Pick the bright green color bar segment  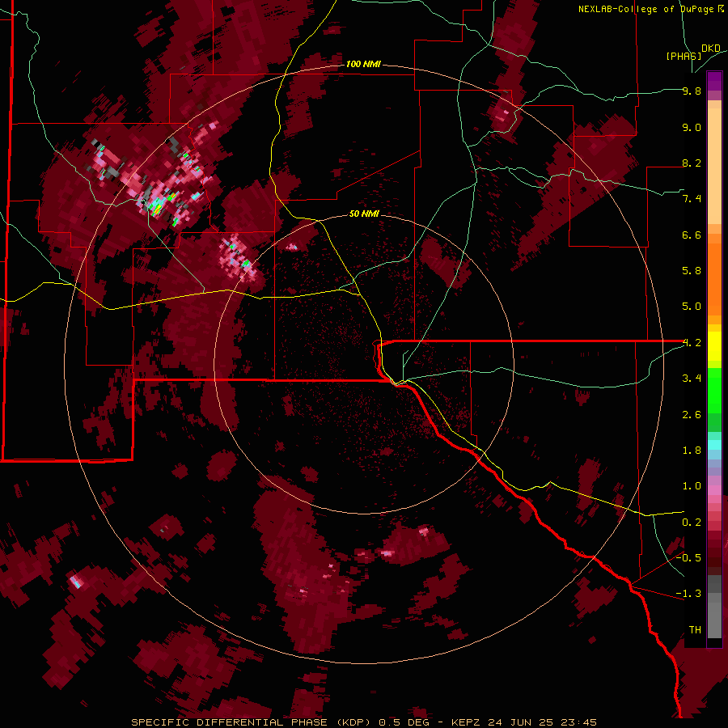714,391
